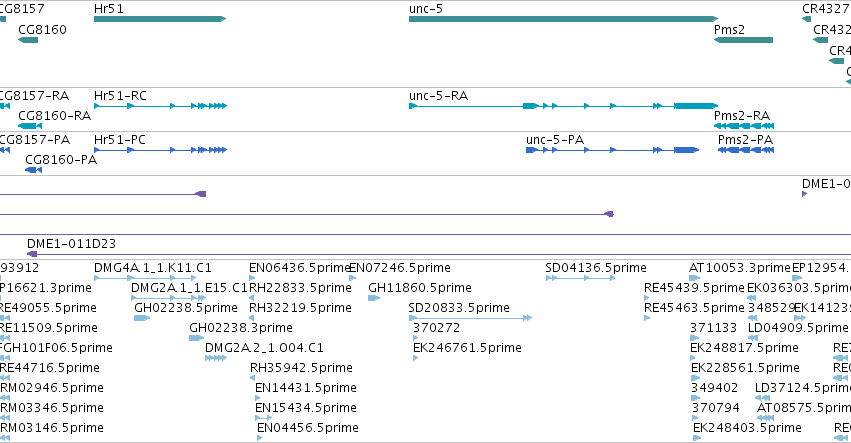Select the Pms2-PA protein feature
Image resolution: width=851 pixels, height=443 pixels.
[746, 150]
